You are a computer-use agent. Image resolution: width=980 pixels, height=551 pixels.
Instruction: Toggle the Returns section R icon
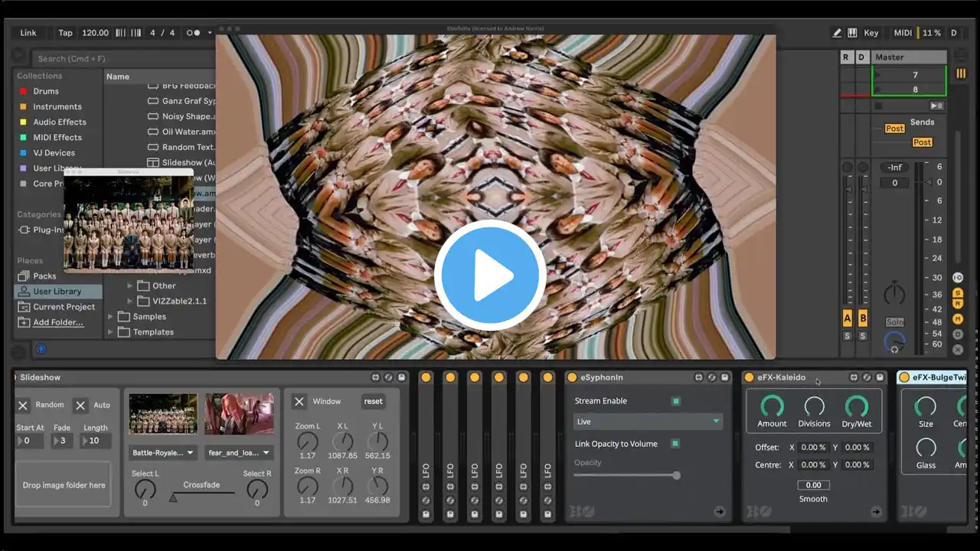point(957,304)
